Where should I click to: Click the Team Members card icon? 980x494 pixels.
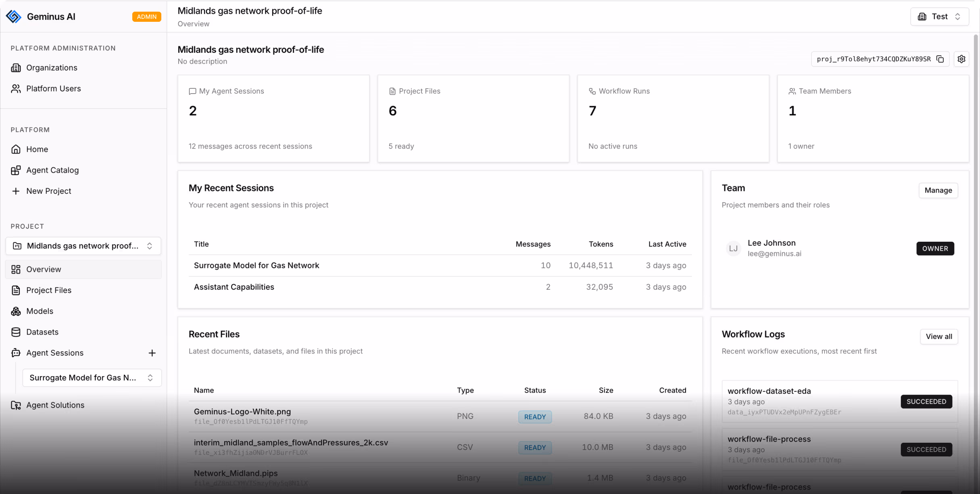click(792, 91)
